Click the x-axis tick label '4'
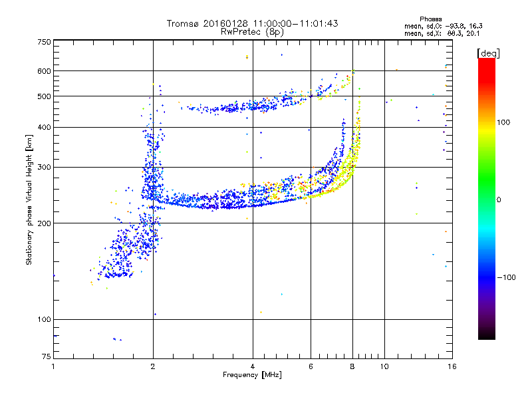The width and height of the screenshot is (532, 399). pyautogui.click(x=253, y=366)
